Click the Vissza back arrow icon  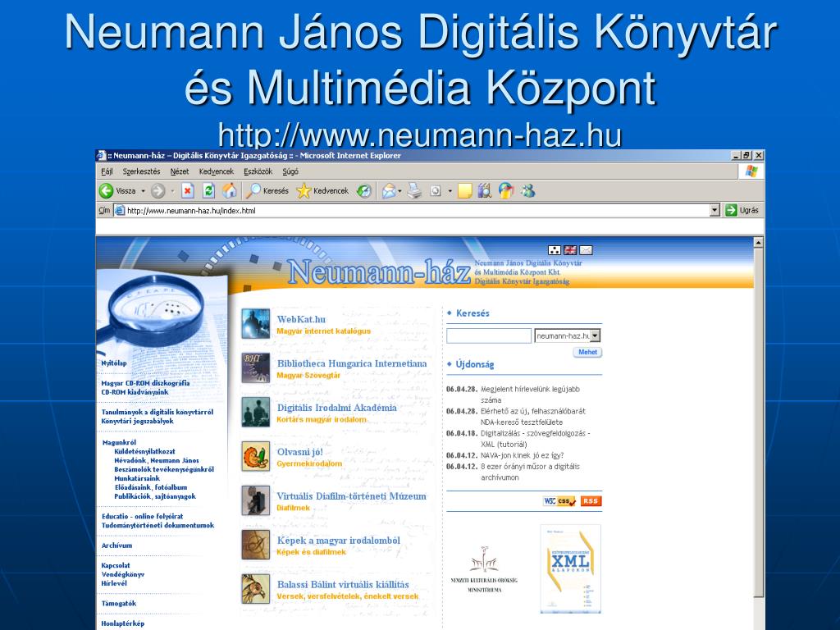click(x=107, y=190)
